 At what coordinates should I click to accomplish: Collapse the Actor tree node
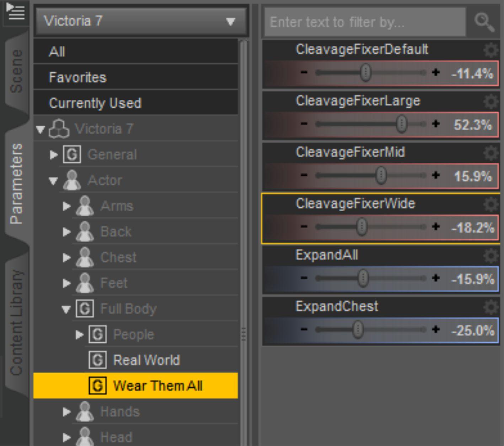click(54, 181)
